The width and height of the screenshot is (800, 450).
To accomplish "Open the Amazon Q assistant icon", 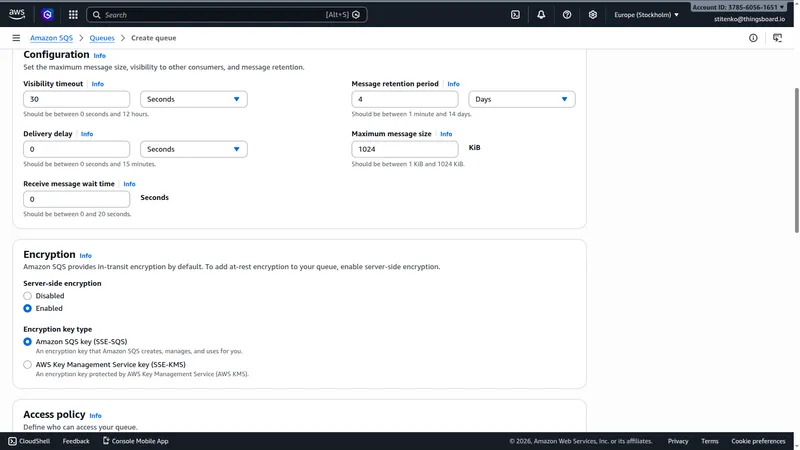I will point(47,15).
